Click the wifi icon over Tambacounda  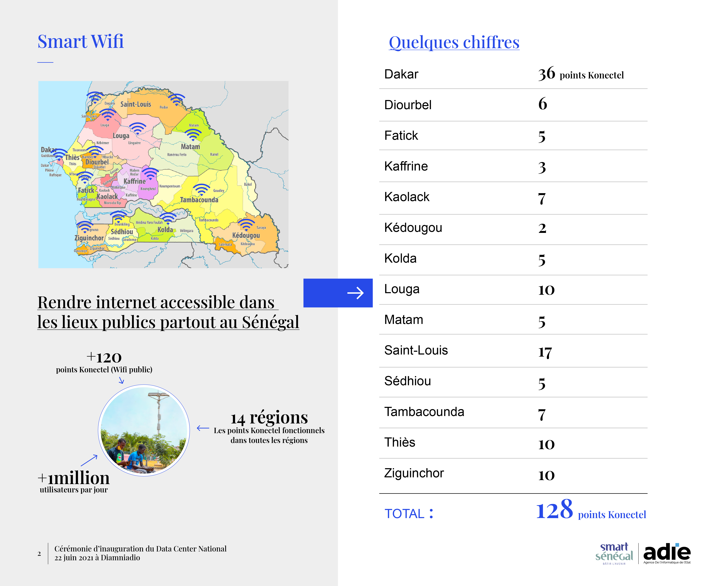pyautogui.click(x=202, y=189)
